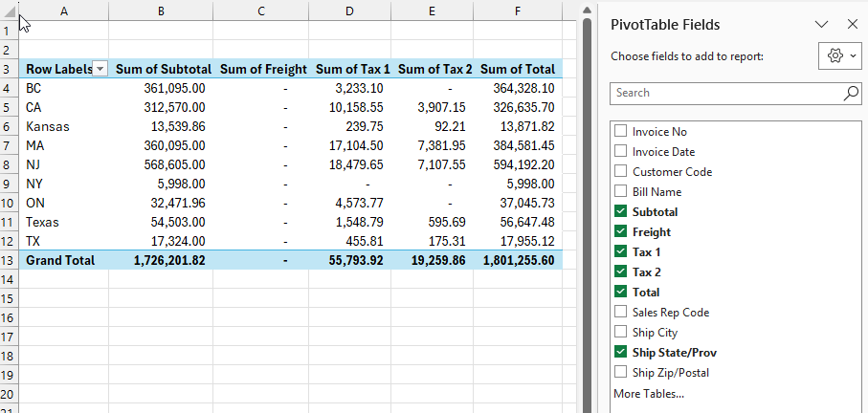
Task: Uncheck the Tax 1 field
Action: point(620,251)
